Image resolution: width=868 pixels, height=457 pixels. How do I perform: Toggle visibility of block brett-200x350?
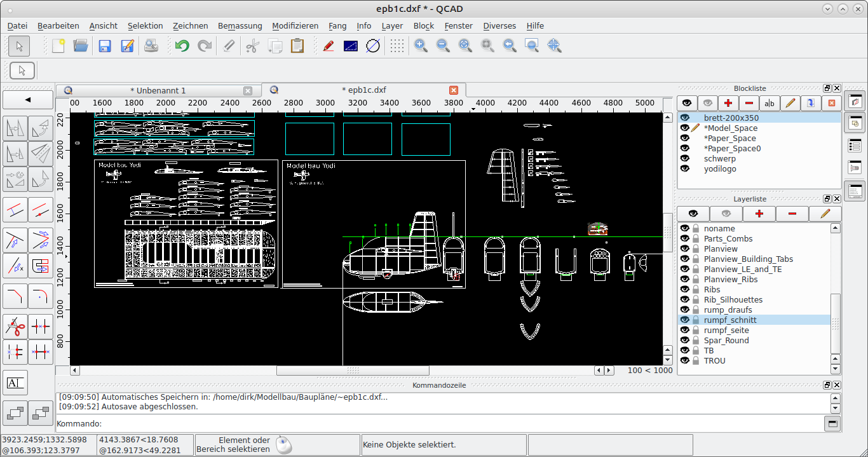pyautogui.click(x=685, y=118)
